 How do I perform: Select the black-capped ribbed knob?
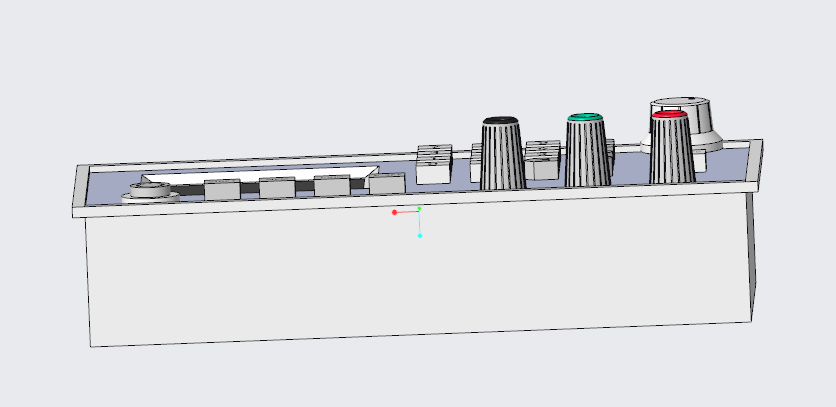point(503,153)
